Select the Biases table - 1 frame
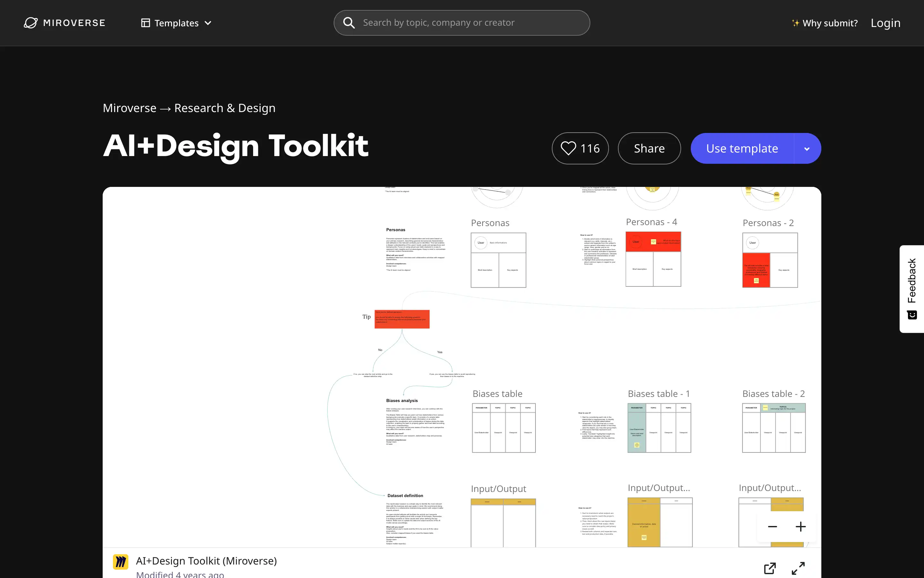This screenshot has height=578, width=924. [x=659, y=428]
